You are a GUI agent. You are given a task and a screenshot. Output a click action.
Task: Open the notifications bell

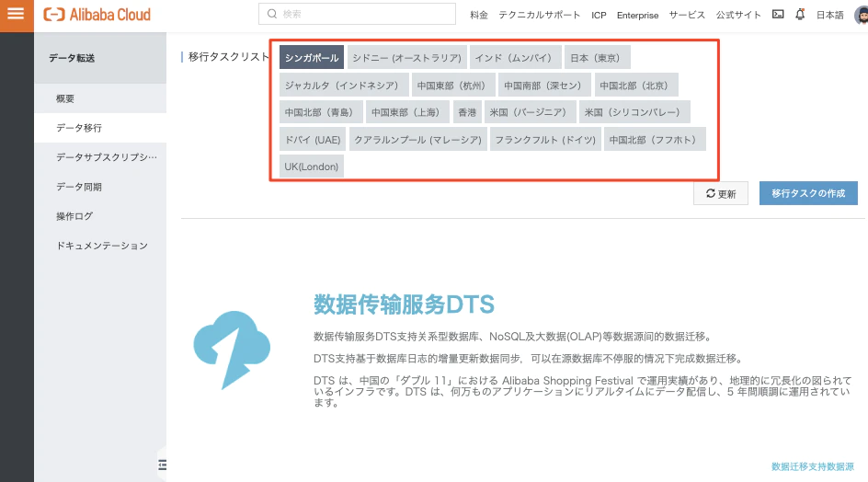point(800,15)
